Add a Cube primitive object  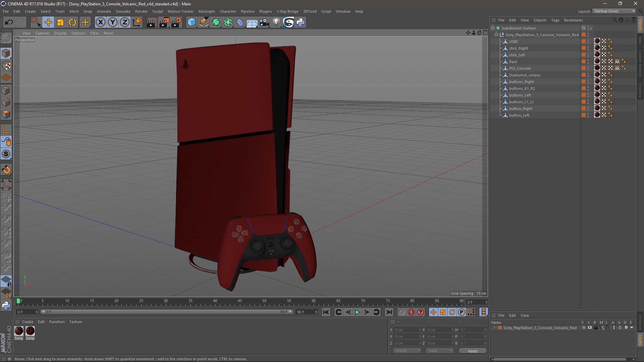tap(192, 22)
